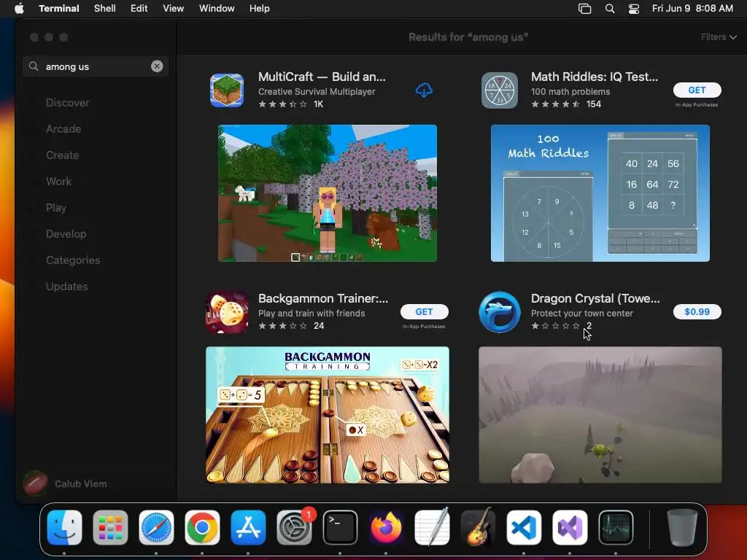The image size is (747, 560).
Task: Go to the Work section
Action: [58, 182]
